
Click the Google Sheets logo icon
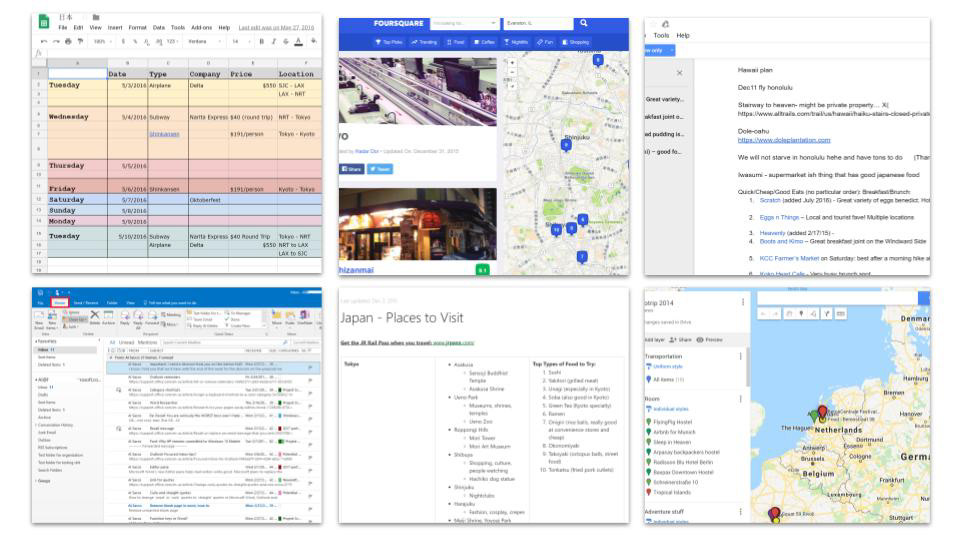tap(44, 21)
